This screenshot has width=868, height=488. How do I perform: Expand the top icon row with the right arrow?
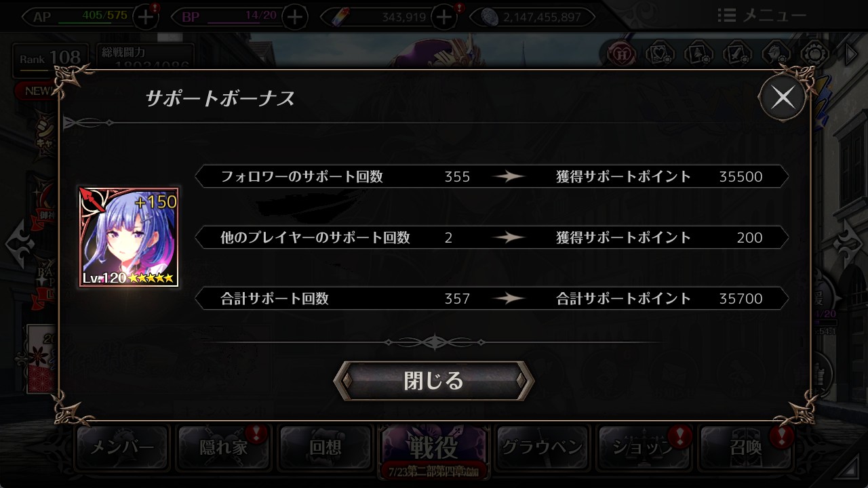(852, 54)
